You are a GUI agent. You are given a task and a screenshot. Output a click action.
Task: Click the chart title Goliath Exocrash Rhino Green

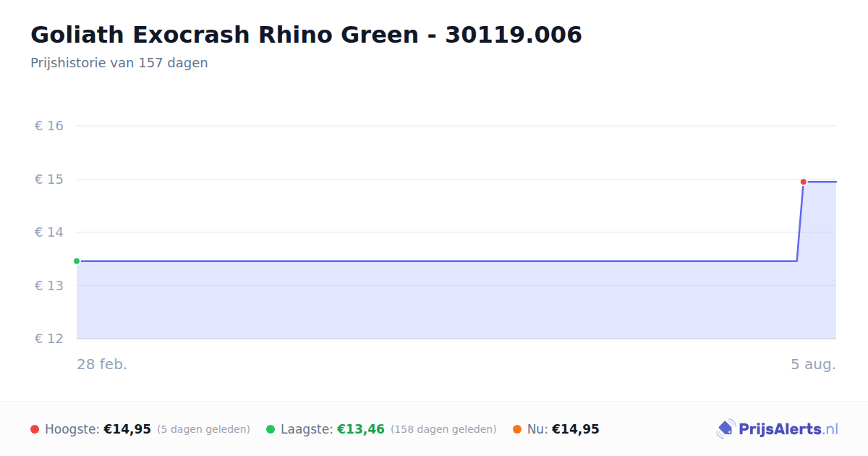(x=224, y=35)
